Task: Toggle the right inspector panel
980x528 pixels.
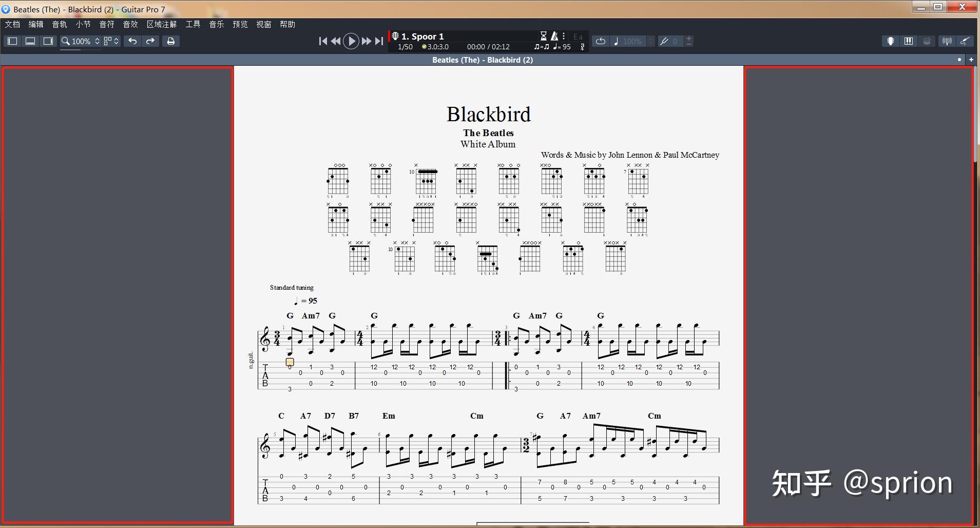Action: coord(48,41)
